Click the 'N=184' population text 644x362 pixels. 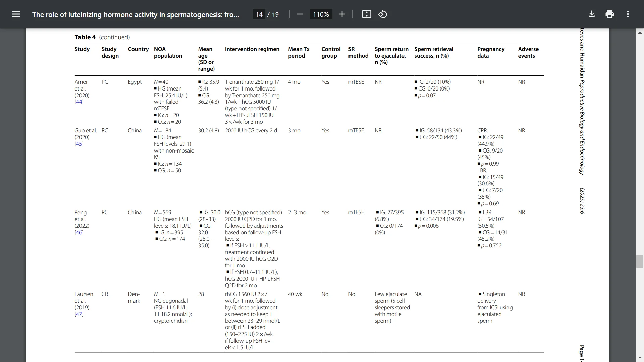click(162, 130)
